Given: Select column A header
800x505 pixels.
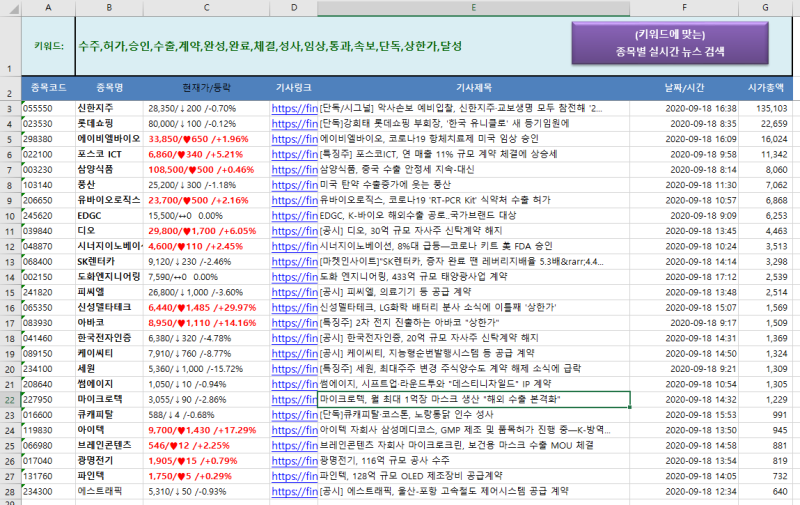Looking at the screenshot, I should tap(48, 8).
